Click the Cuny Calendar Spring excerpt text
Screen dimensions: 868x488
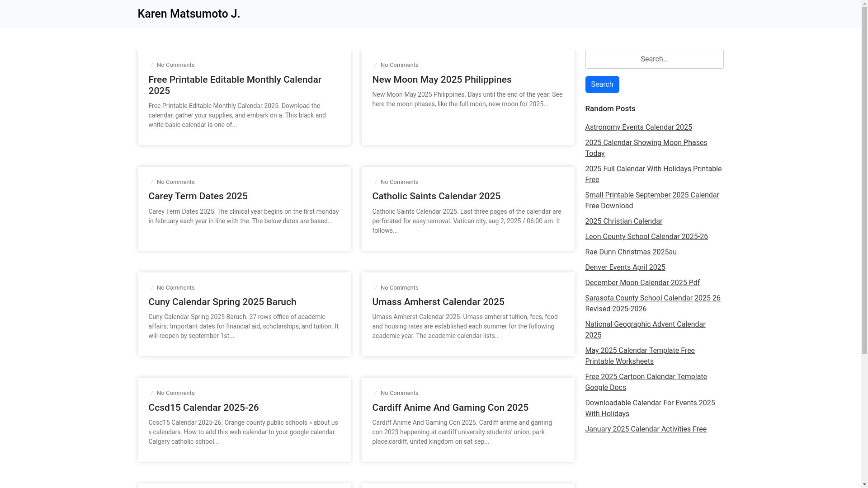[243, 326]
